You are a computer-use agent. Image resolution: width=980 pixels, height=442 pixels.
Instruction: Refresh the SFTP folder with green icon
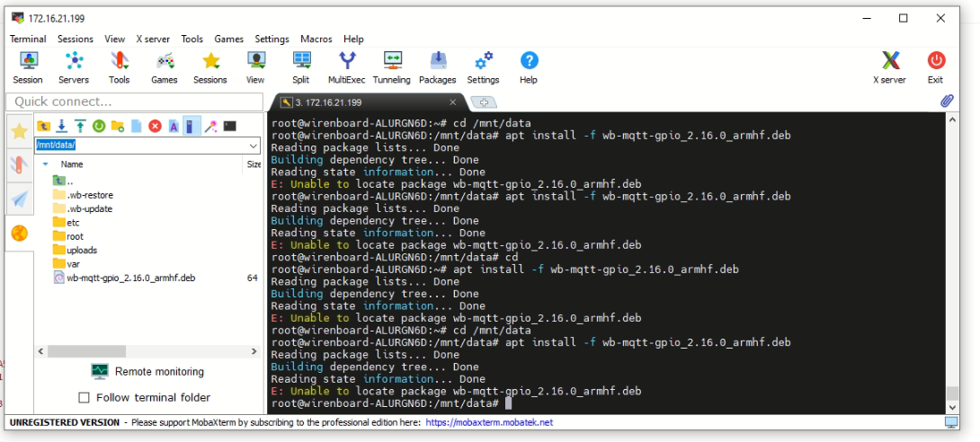coord(99,126)
